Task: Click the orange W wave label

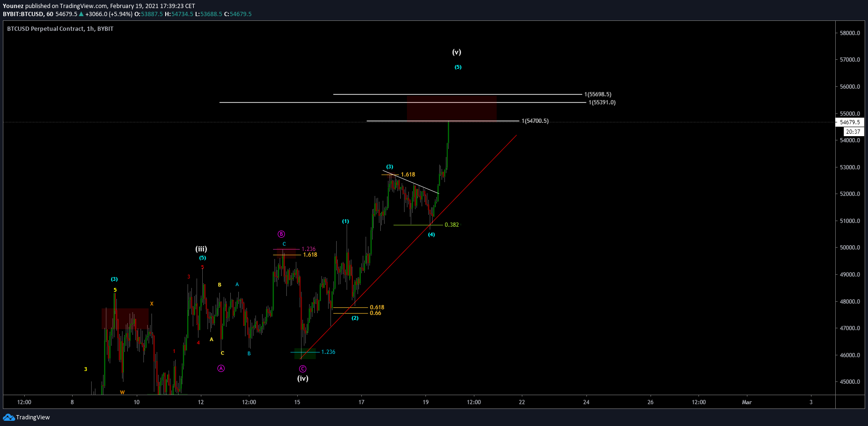Action: [x=123, y=392]
